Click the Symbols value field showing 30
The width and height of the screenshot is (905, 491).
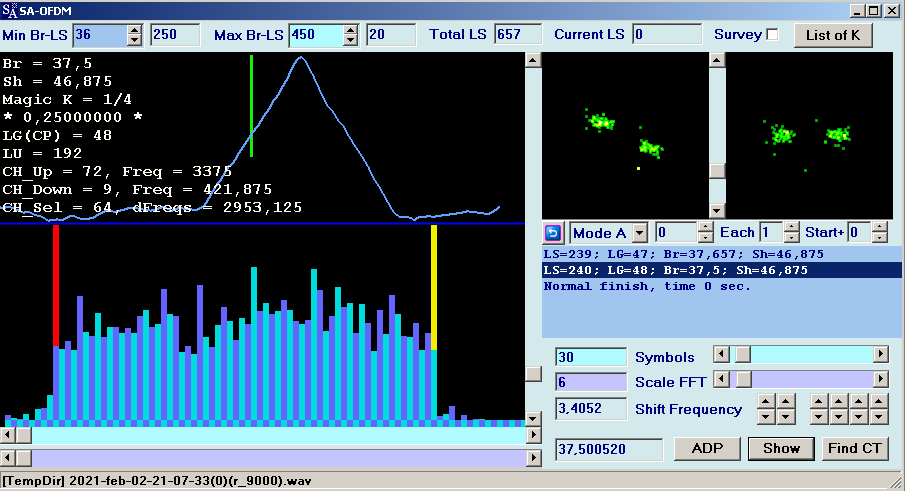pos(591,357)
